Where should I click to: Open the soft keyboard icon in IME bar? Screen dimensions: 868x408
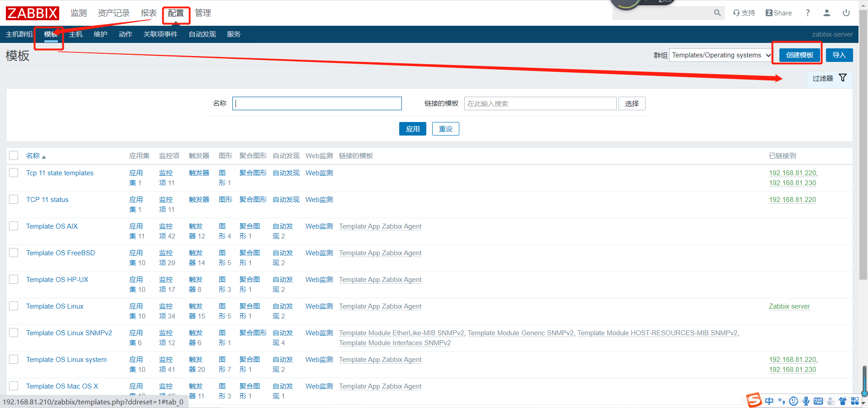818,401
